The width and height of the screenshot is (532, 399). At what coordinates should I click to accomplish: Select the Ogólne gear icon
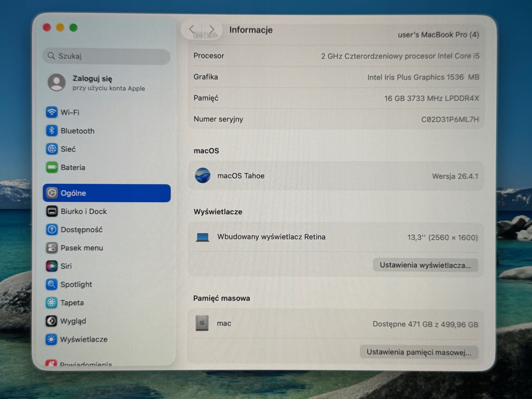pos(52,193)
